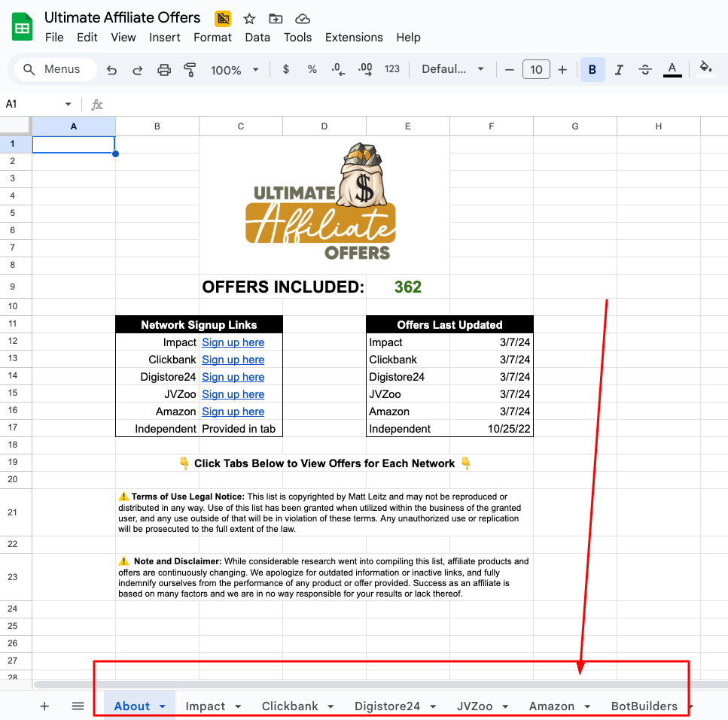Open the Edit menu
The width and height of the screenshot is (728, 720).
coord(87,38)
